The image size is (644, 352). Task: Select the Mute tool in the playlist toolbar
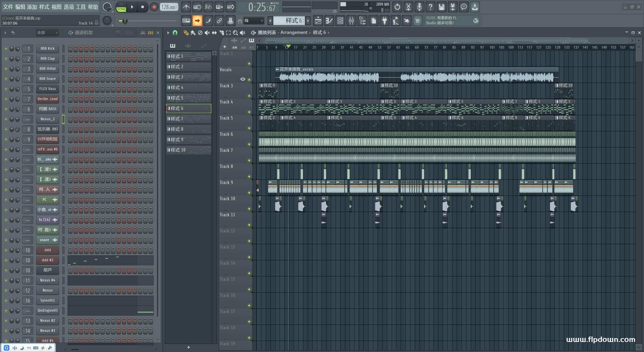point(207,33)
